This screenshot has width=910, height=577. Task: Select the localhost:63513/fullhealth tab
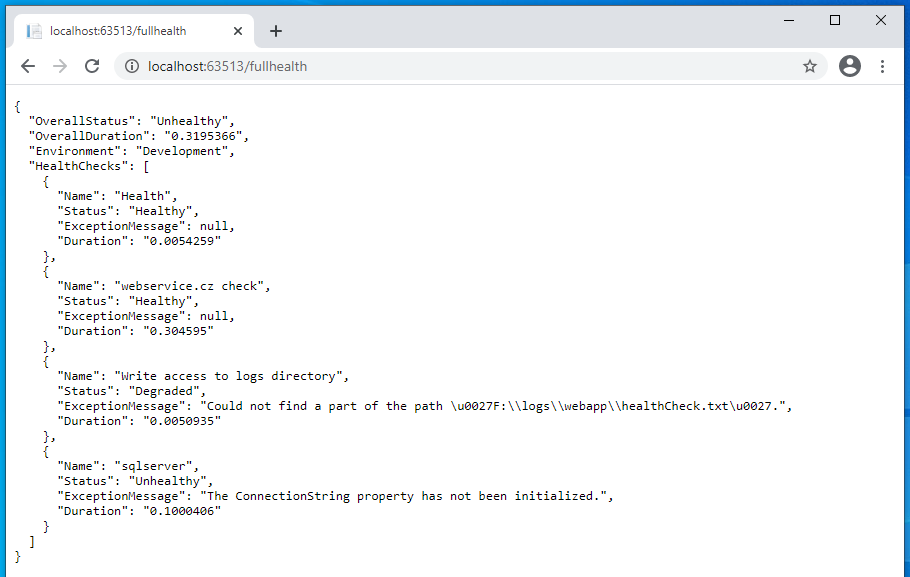pyautogui.click(x=133, y=31)
